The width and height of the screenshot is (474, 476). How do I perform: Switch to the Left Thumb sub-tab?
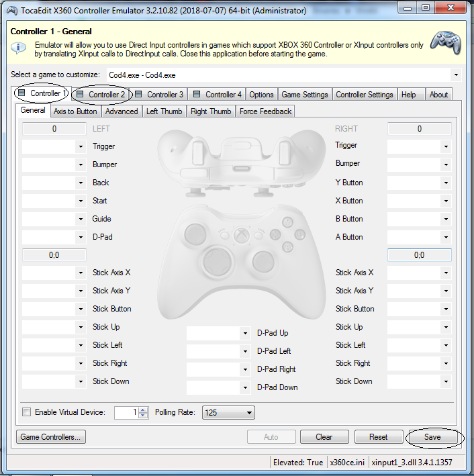[164, 111]
